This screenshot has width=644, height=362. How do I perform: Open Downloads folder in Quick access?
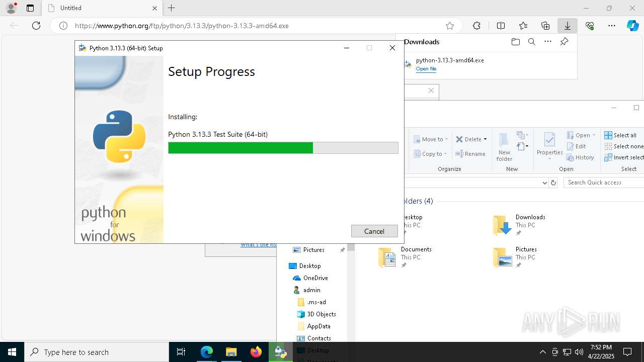click(x=519, y=225)
